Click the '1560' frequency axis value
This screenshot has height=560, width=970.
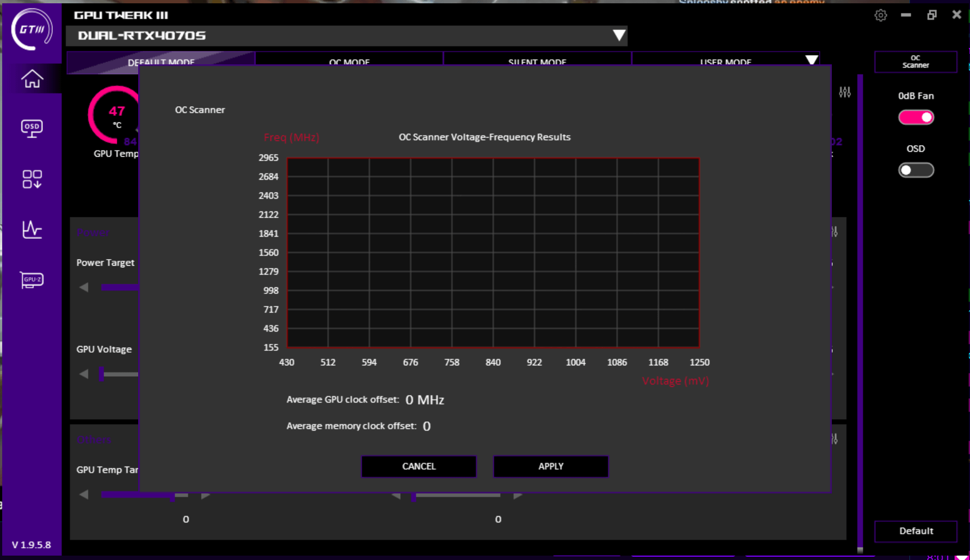click(x=269, y=252)
